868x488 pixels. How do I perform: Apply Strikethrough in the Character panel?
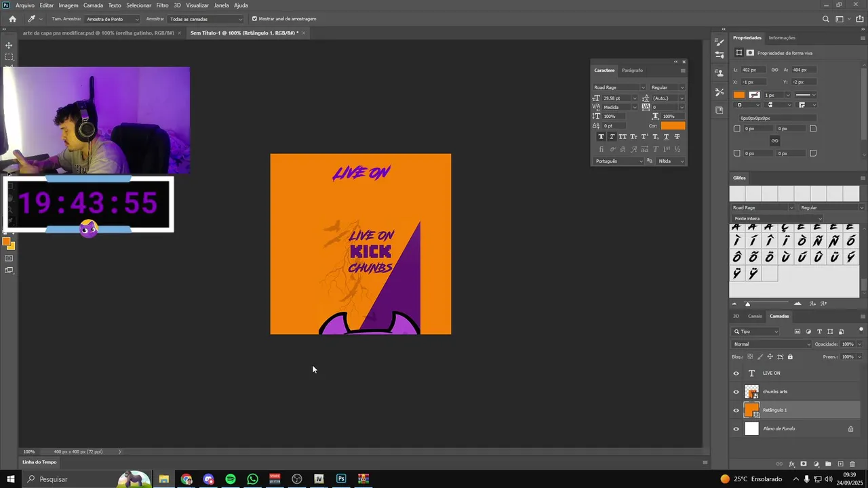[x=677, y=137]
